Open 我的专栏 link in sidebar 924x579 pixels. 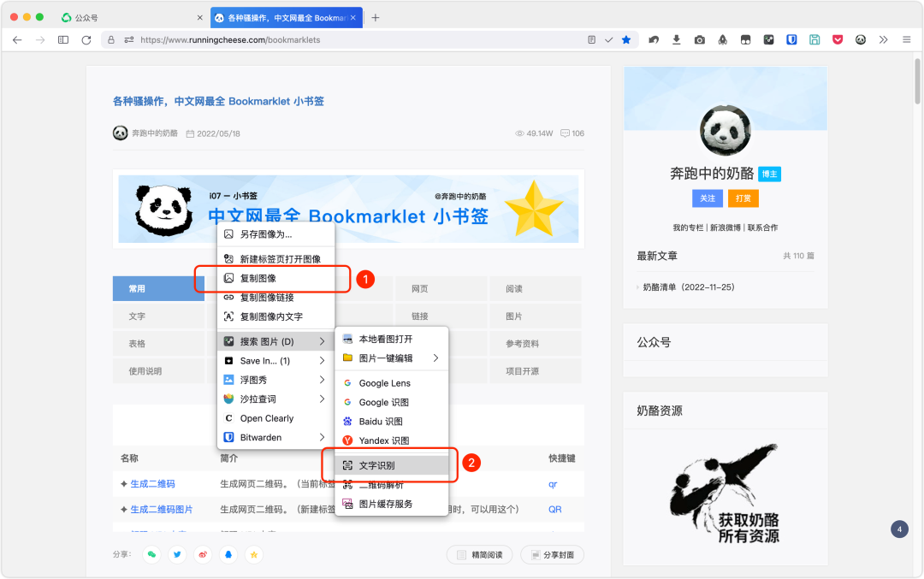pyautogui.click(x=688, y=227)
